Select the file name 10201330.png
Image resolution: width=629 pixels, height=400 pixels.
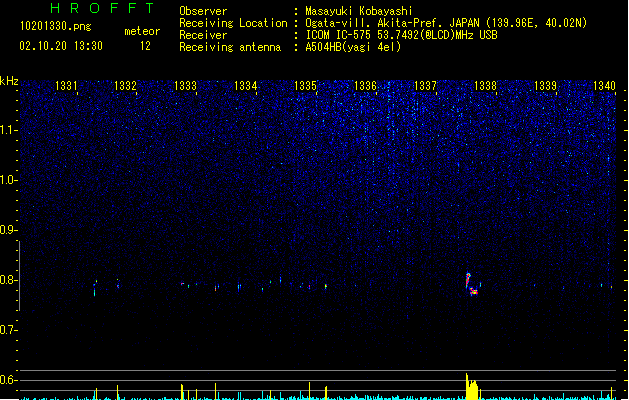pyautogui.click(x=56, y=26)
